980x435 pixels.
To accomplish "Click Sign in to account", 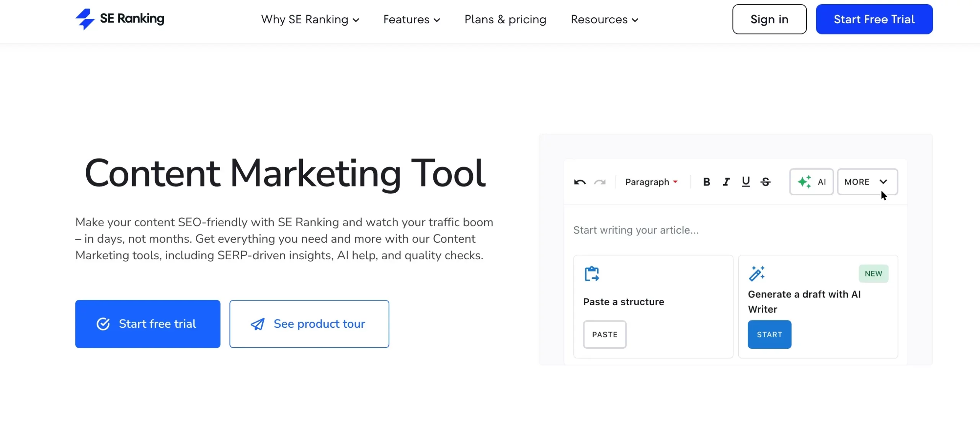I will coord(769,20).
